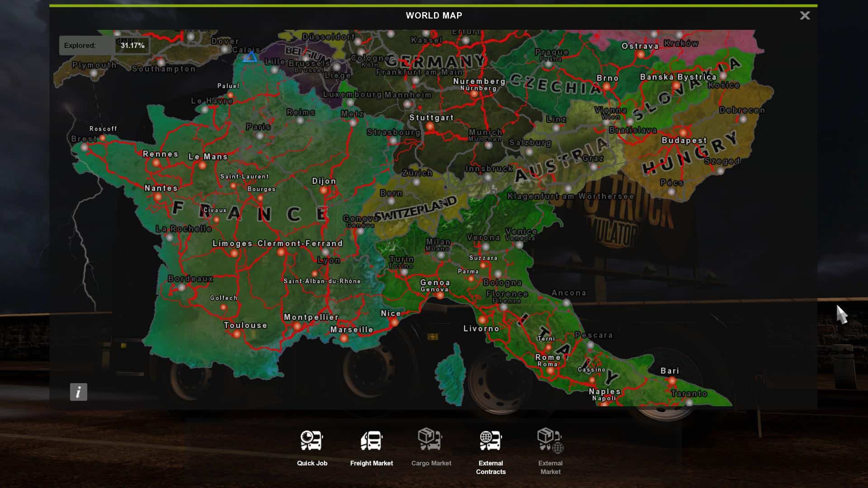
Task: Click the Stuttgart city marker
Action: tap(430, 127)
